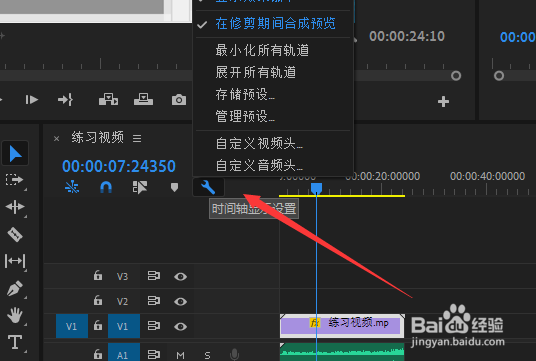Click the Insert edit button

click(x=108, y=99)
